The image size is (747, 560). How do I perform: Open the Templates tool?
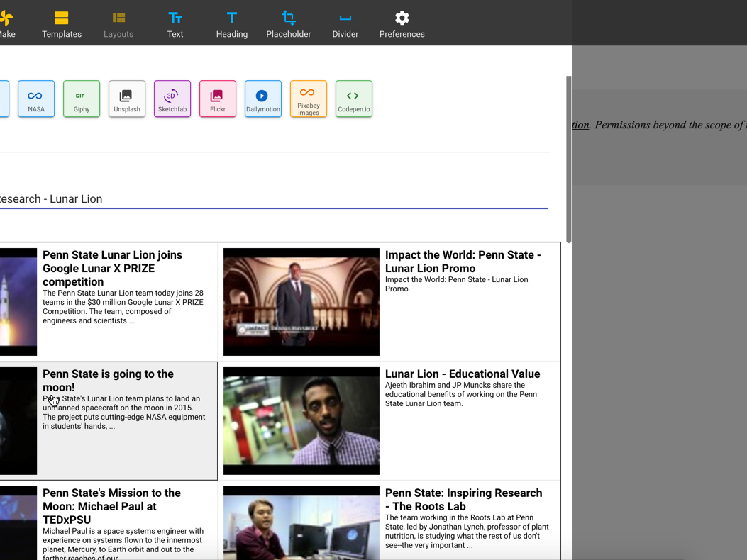[x=62, y=24]
